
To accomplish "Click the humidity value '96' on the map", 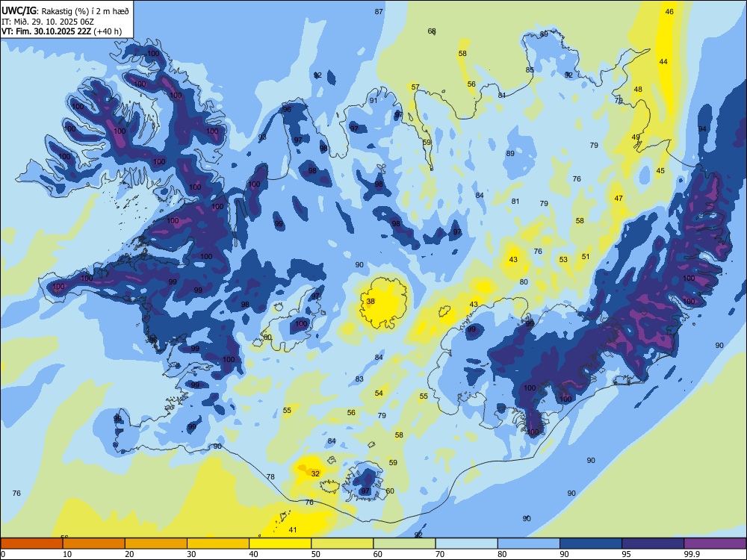I will point(287,109).
